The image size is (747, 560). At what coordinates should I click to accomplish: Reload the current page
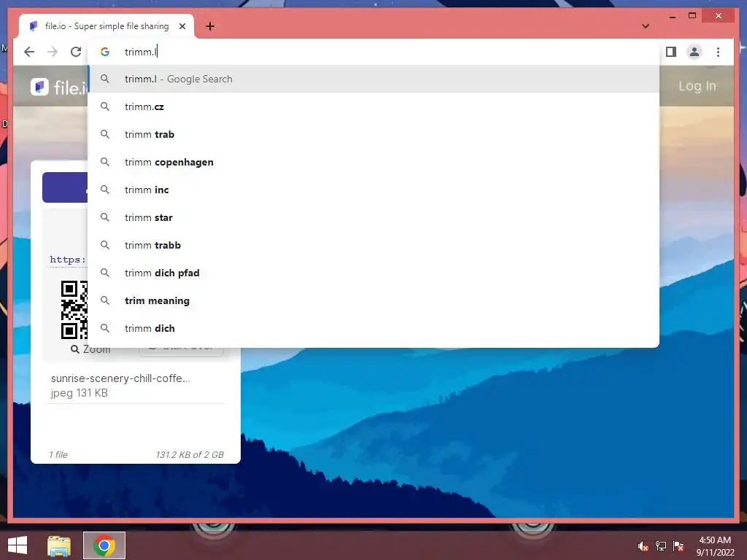[x=76, y=52]
